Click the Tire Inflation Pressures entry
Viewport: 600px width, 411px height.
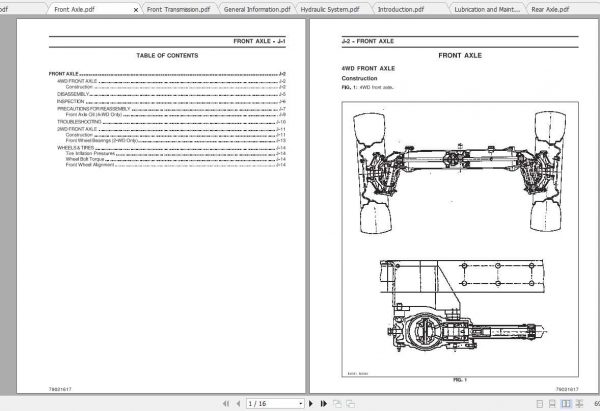176,153
